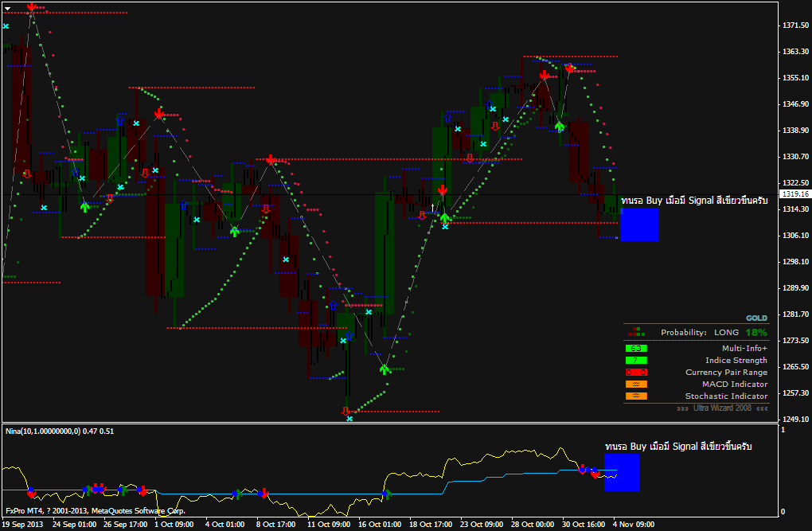Click the '30 Oct 16:00' date on the time axis

583,525
